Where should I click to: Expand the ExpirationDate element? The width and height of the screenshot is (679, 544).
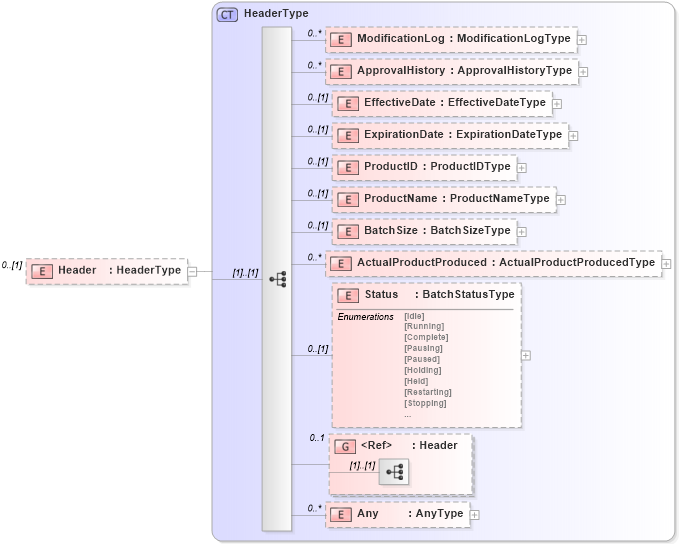pos(573,136)
